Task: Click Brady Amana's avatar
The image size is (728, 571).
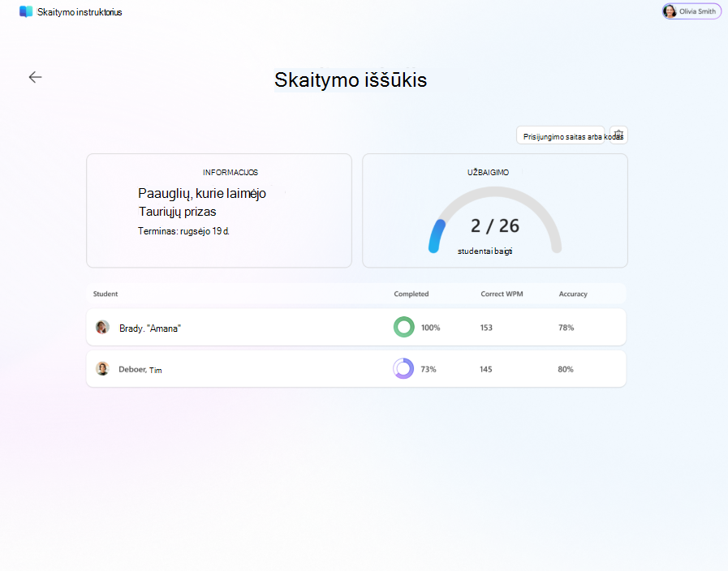Action: point(102,327)
